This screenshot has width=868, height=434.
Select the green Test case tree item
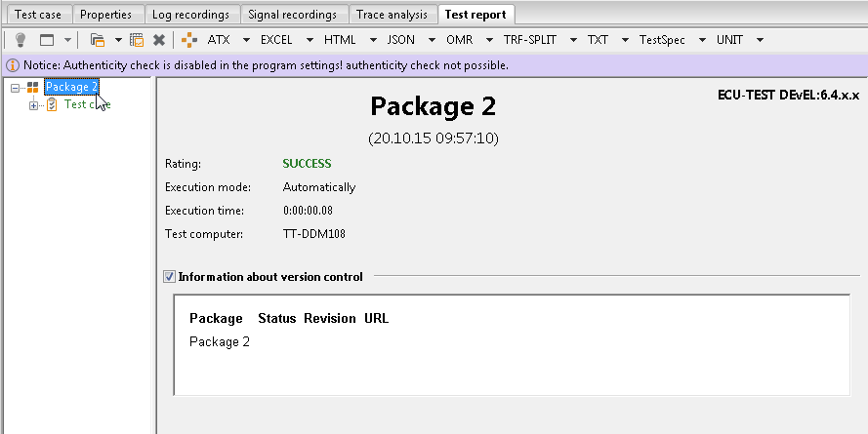88,104
